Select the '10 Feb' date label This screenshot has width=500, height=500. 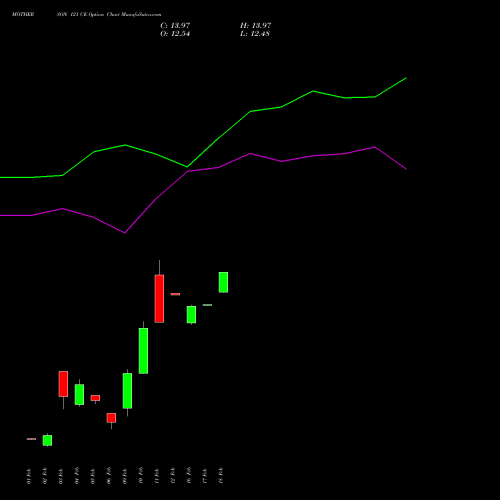coord(141,476)
